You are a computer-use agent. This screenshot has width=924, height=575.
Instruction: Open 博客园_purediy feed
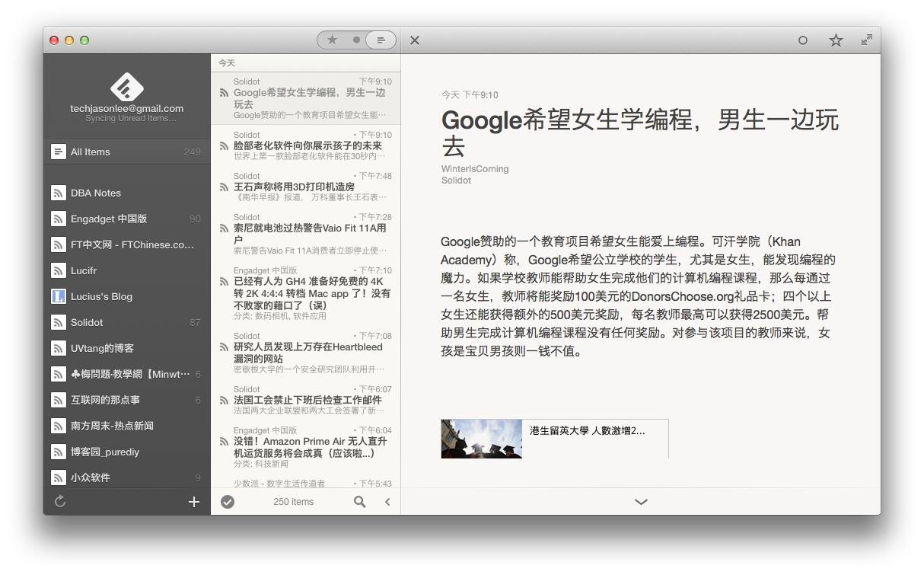tap(127, 452)
